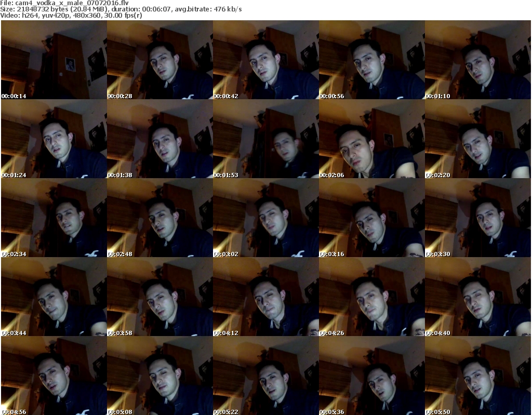
Task: Click the size text 21848732 bytes
Action: click(x=43, y=9)
